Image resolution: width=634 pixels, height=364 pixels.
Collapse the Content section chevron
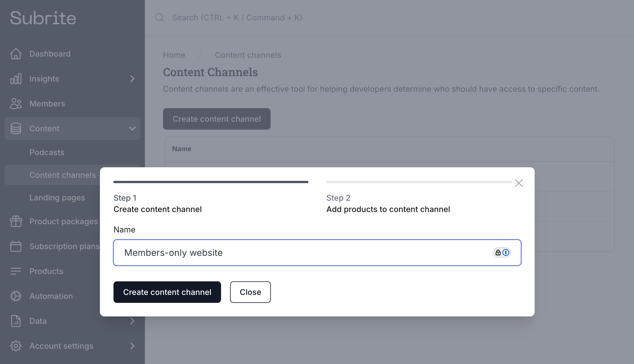click(132, 128)
